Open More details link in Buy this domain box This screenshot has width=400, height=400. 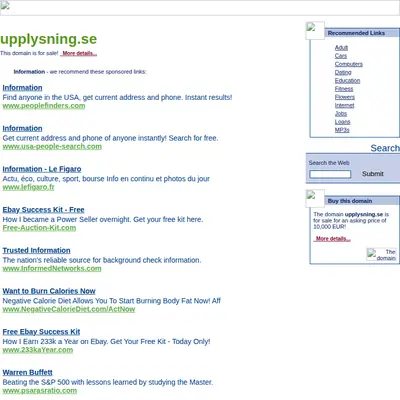point(332,239)
